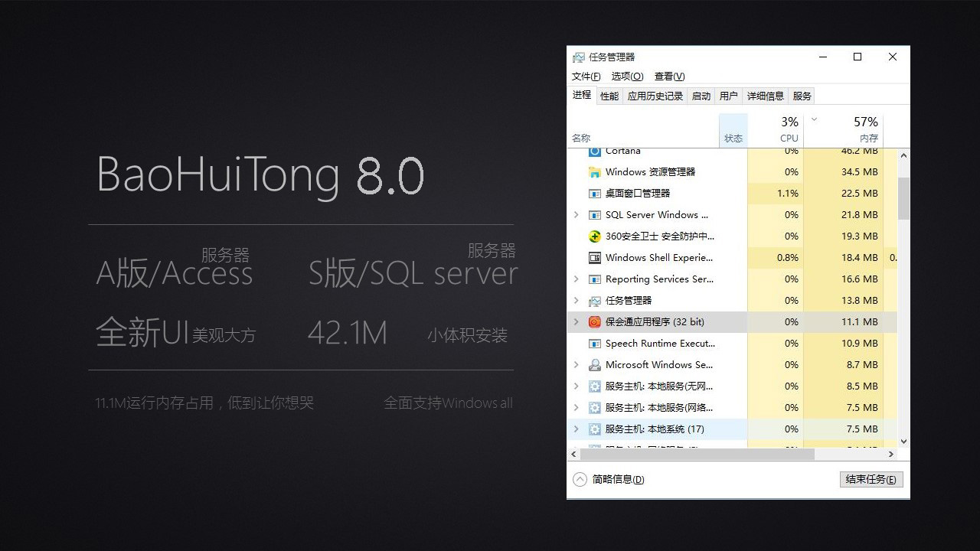Click the vertical scrollbar down arrow
Screen dimensions: 980x551
click(903, 442)
